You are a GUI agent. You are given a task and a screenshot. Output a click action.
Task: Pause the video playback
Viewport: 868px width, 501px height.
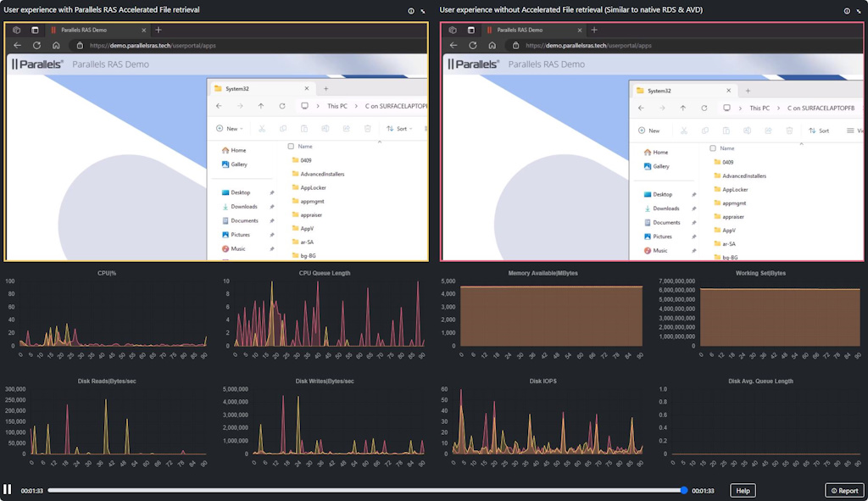coord(8,490)
